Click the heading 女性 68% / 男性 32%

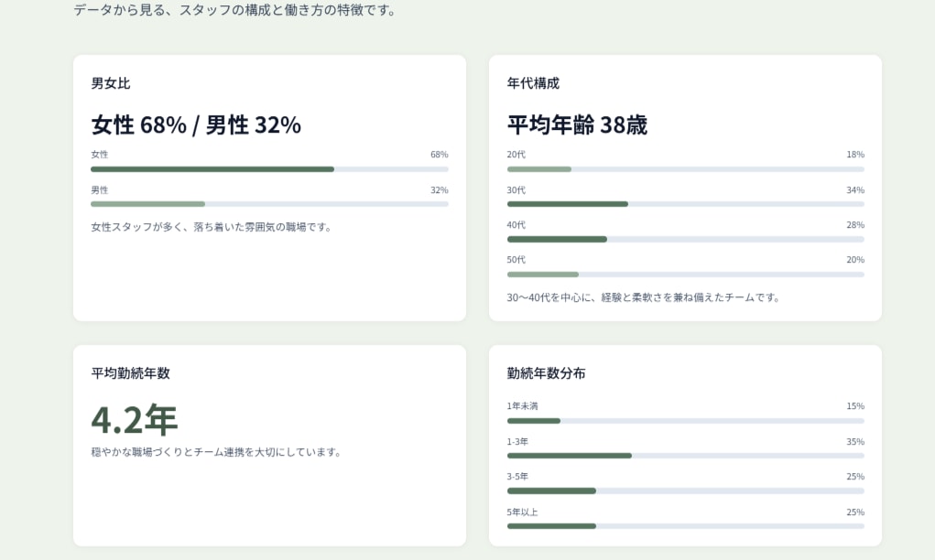[196, 125]
